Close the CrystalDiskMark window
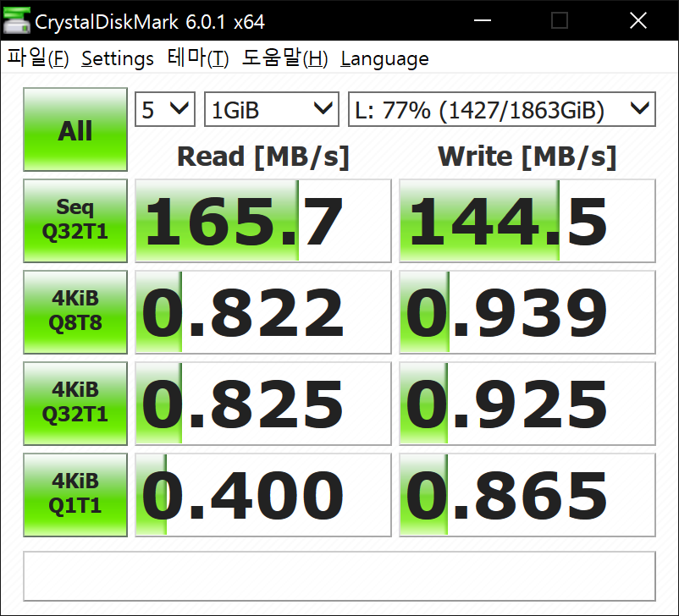Image resolution: width=679 pixels, height=616 pixels. pyautogui.click(x=638, y=20)
